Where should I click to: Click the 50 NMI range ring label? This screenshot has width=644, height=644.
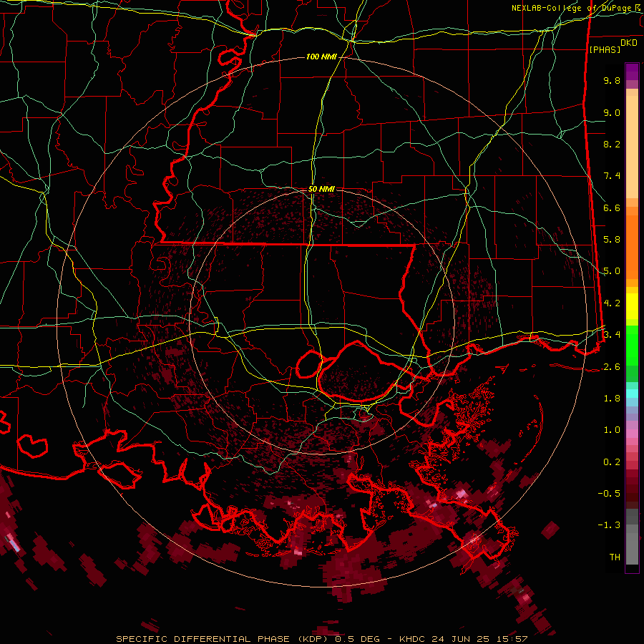(321, 189)
